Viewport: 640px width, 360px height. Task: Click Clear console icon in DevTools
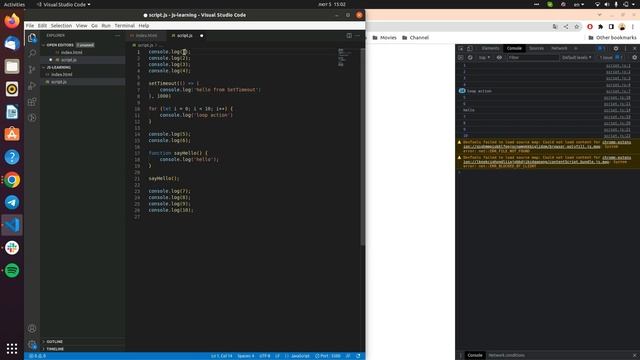click(x=470, y=58)
